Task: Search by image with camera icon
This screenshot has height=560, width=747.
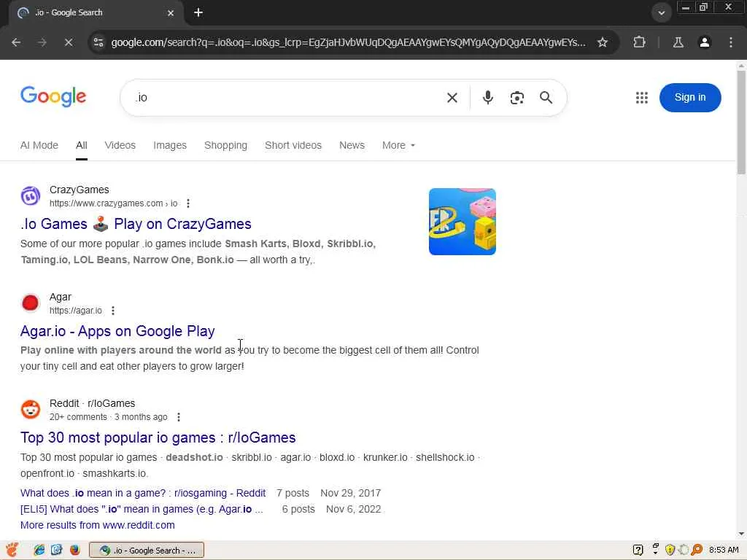Action: tap(517, 98)
